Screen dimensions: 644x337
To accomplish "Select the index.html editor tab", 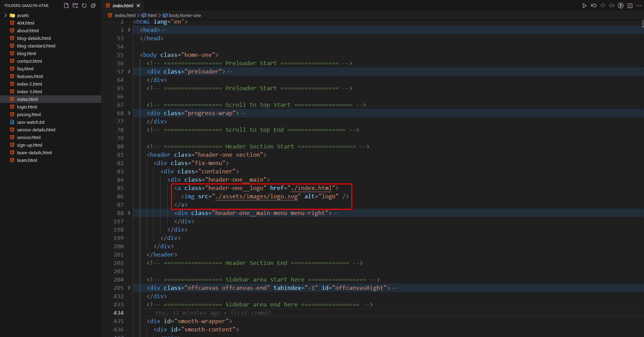I will click(122, 6).
